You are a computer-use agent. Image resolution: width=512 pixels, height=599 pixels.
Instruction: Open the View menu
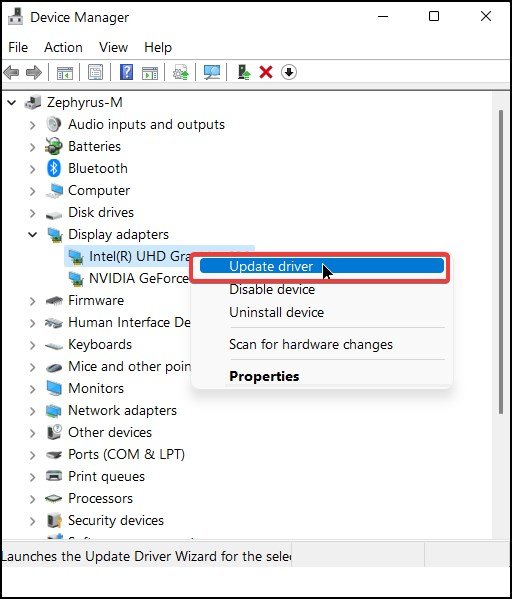point(113,47)
